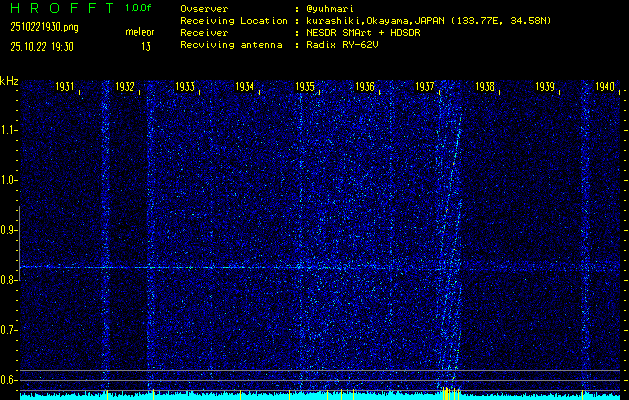
Task: Click the HROFFT title text
Action: [62, 8]
